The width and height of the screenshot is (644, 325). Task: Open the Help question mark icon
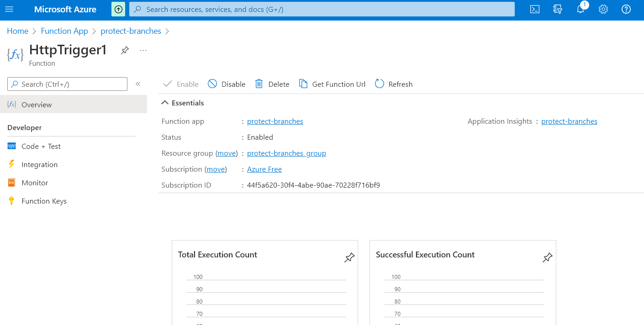[626, 9]
